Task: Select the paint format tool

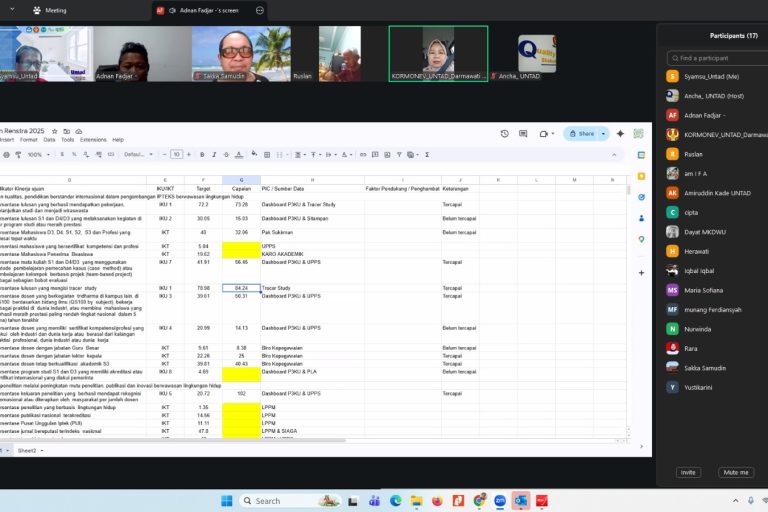Action: [18, 155]
